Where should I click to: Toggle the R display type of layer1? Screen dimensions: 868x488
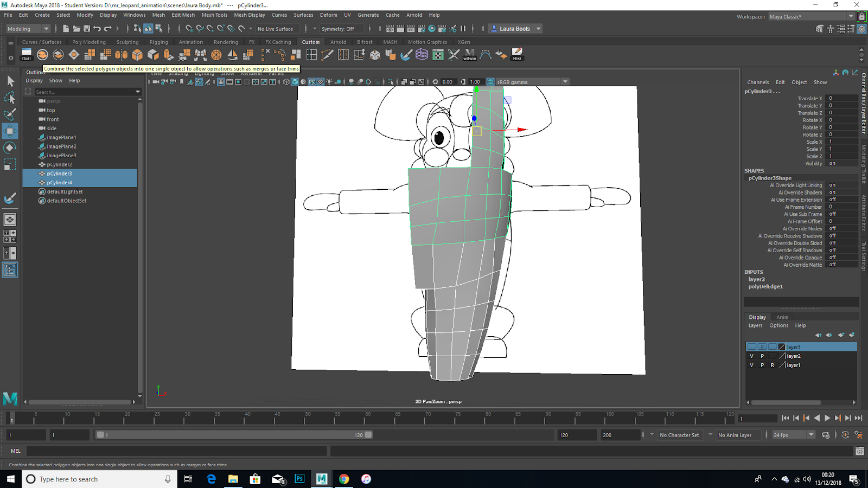(x=773, y=365)
